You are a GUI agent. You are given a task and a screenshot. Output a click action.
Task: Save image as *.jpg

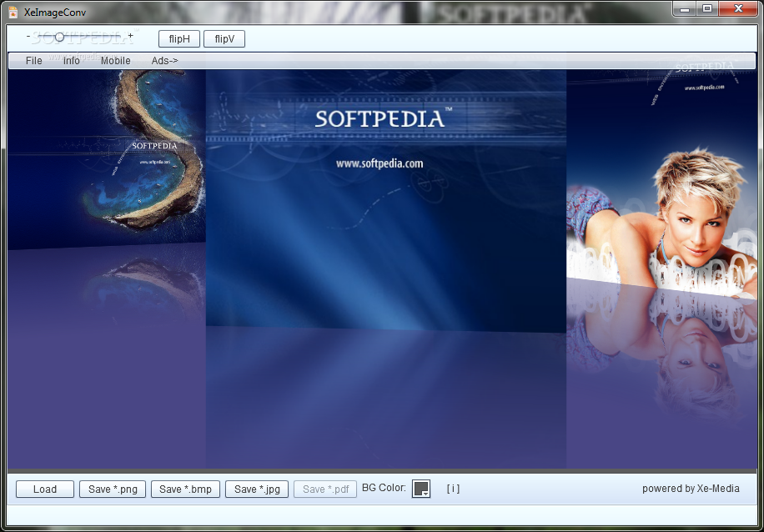[x=257, y=489]
